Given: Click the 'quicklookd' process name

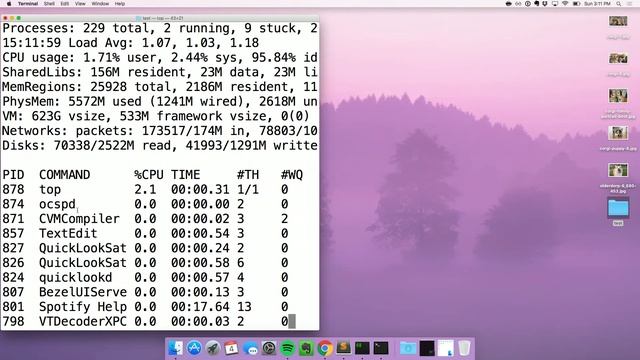Looking at the screenshot, I should click(x=76, y=278).
